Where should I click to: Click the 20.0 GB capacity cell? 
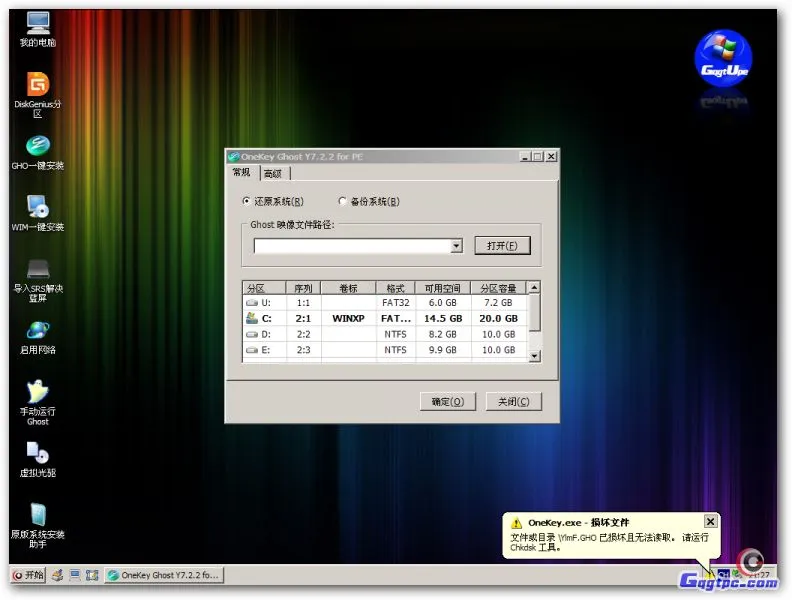coord(499,318)
